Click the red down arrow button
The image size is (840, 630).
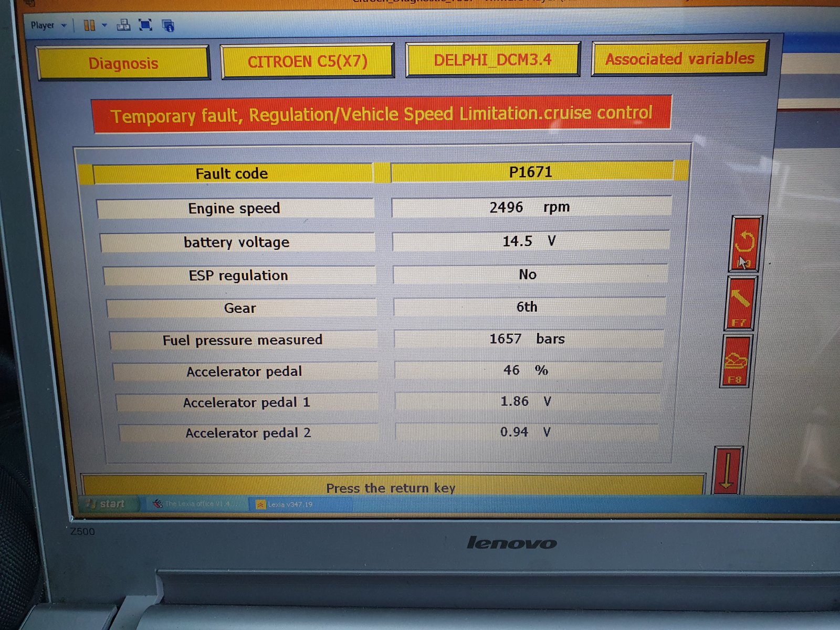[x=728, y=471]
